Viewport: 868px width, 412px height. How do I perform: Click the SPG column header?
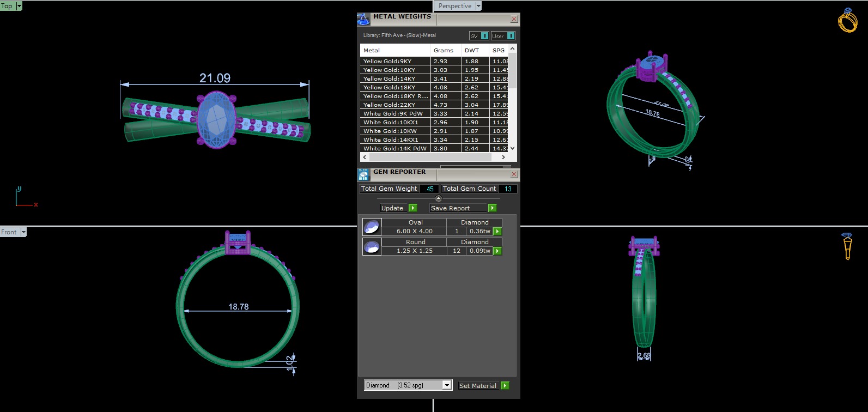click(499, 50)
